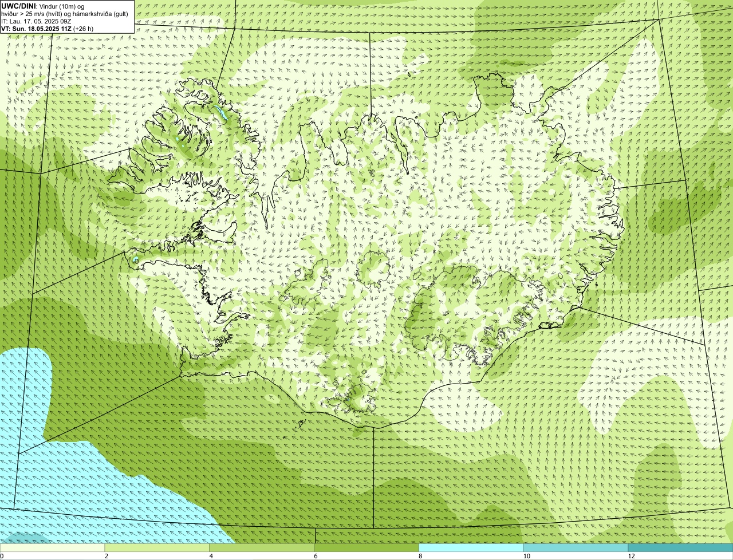Click the scale label '2'
733x560 pixels.
point(107,556)
